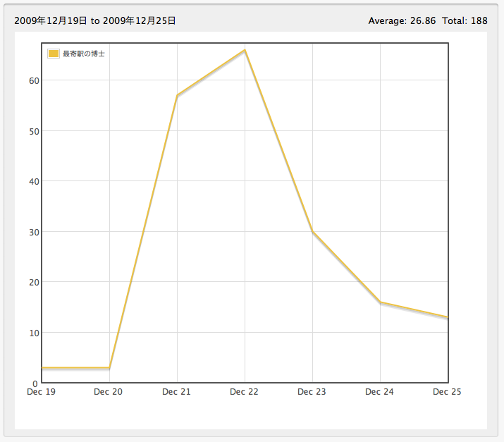This screenshot has height=442, width=504.
Task: Select the Dec 21 data point on line
Action: [x=177, y=95]
